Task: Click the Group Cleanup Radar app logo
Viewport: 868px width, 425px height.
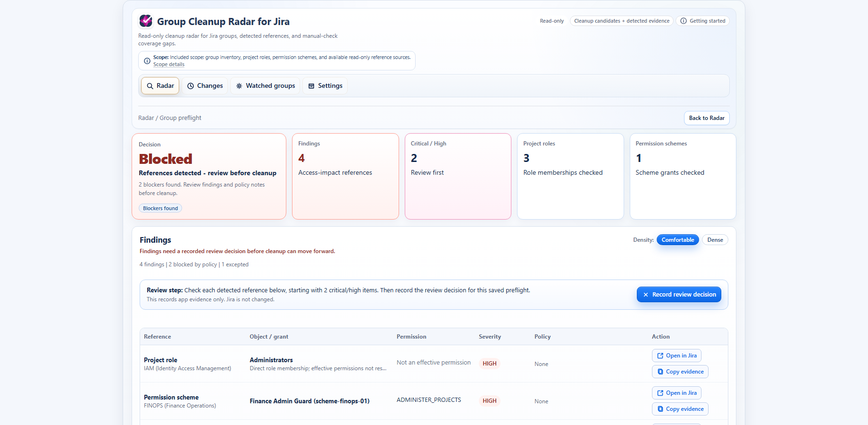Action: point(146,21)
